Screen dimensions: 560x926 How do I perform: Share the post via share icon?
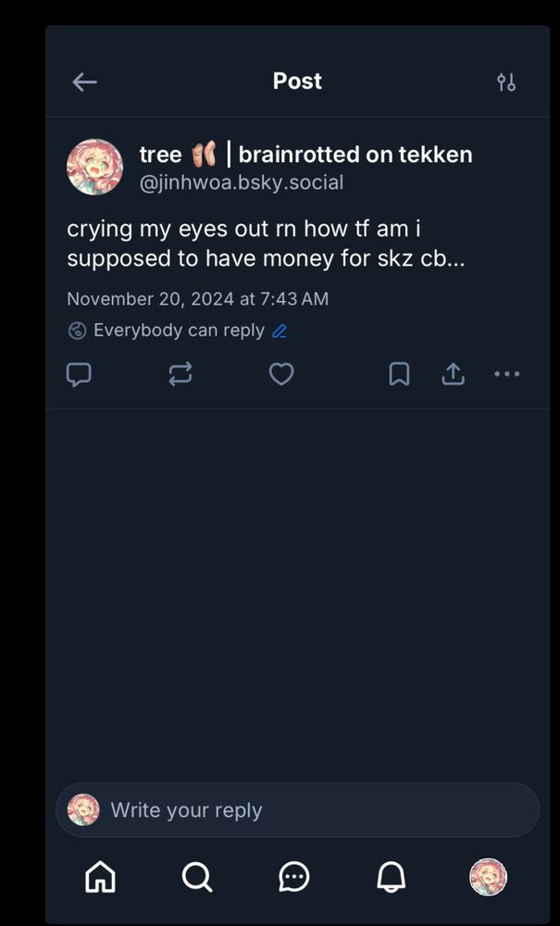[x=453, y=374]
